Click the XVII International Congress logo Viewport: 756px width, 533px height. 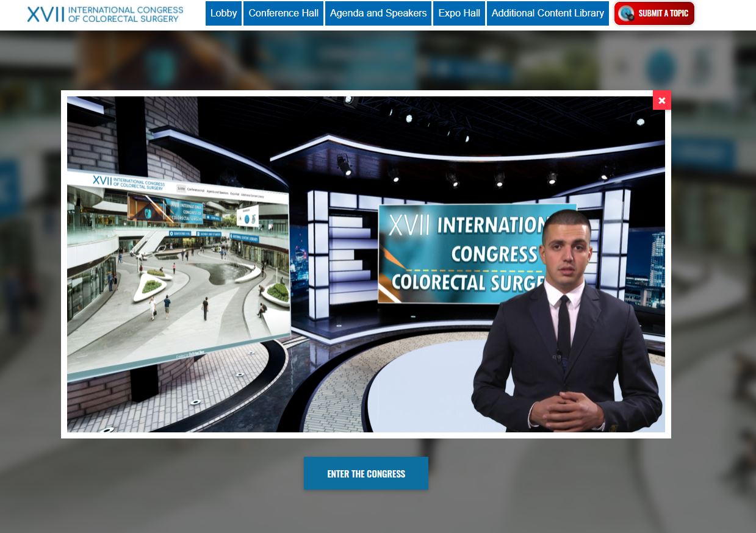[x=105, y=14]
